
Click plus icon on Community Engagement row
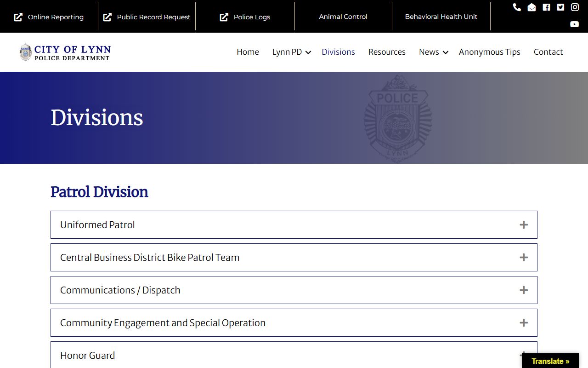524,322
